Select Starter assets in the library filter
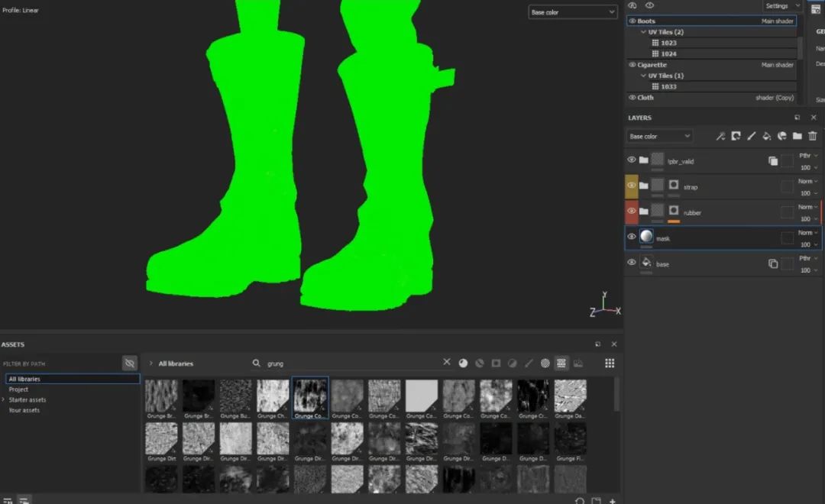 tap(27, 399)
